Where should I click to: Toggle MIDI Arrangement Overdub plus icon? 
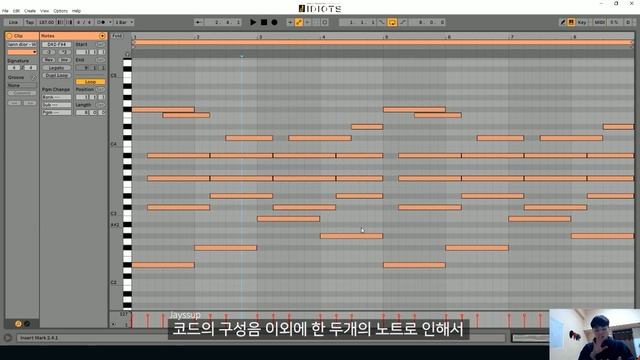[x=290, y=22]
